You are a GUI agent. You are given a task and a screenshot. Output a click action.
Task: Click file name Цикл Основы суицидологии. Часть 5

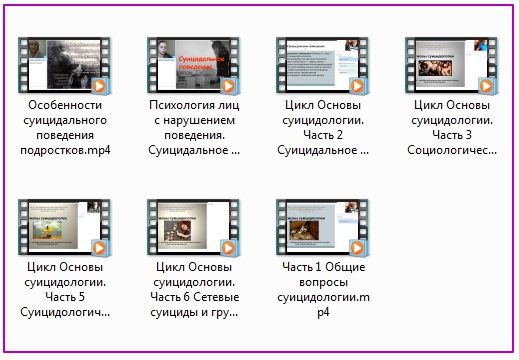pos(65,290)
